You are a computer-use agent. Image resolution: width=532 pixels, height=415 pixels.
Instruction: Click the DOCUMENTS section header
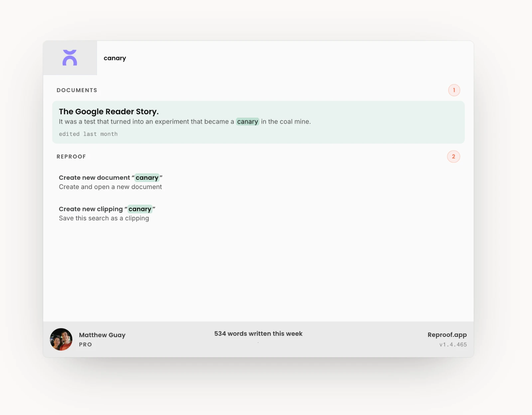pyautogui.click(x=77, y=90)
